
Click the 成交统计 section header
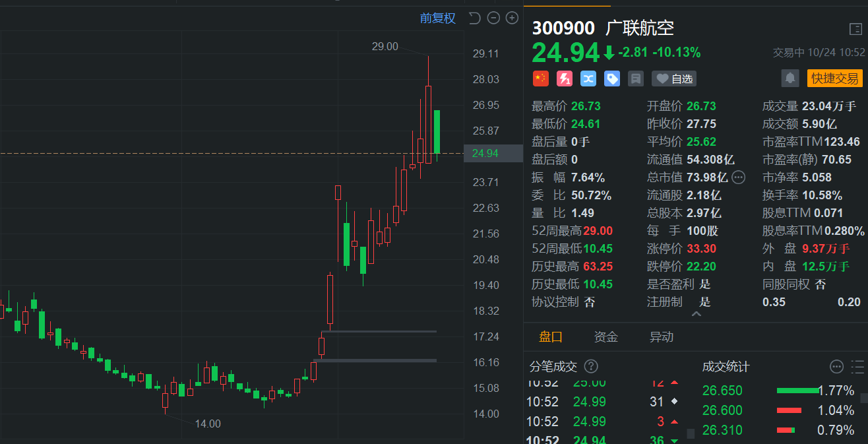726,367
